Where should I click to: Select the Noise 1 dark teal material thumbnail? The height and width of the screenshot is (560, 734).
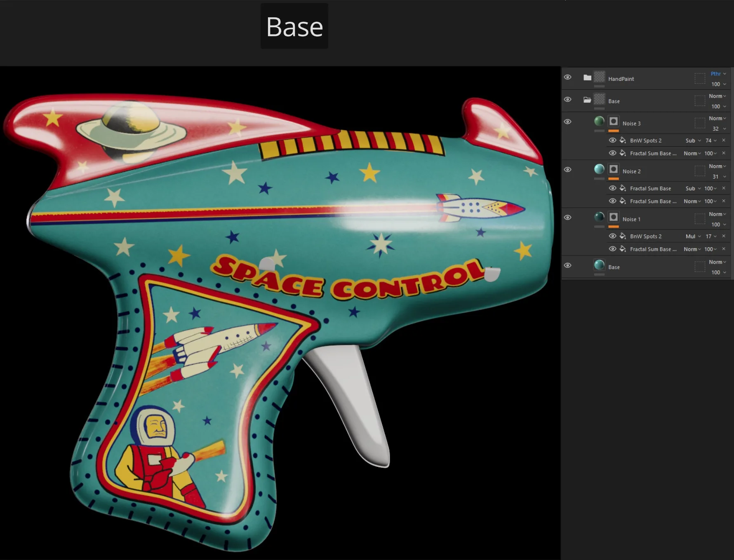tap(599, 217)
